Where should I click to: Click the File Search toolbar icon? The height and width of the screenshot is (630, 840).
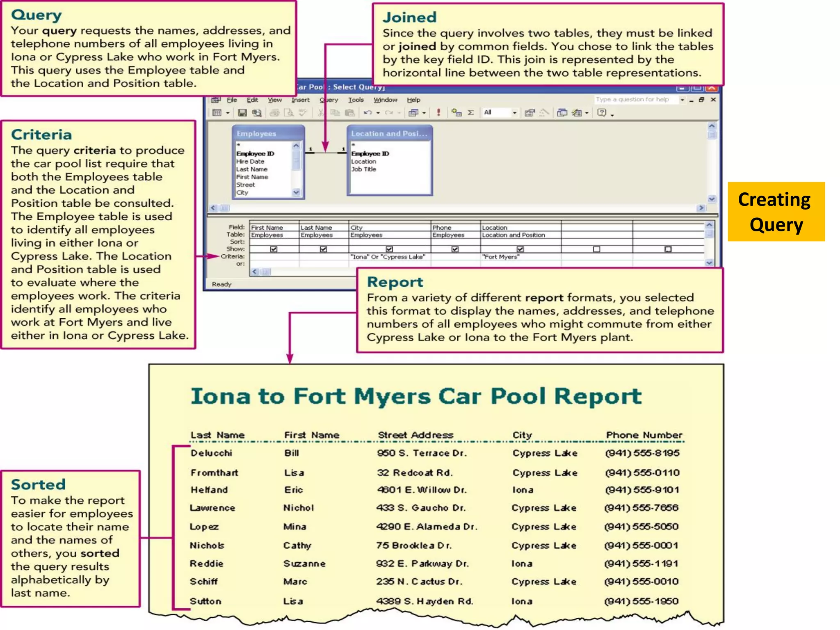click(x=257, y=112)
